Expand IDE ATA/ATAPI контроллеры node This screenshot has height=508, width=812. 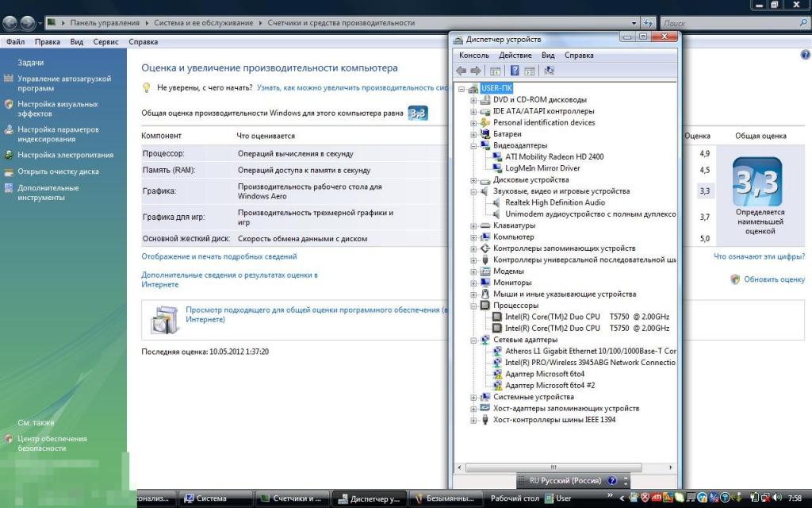(473, 111)
